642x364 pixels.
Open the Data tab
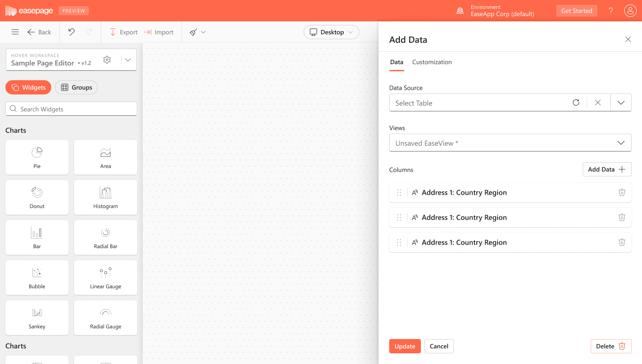pos(397,62)
